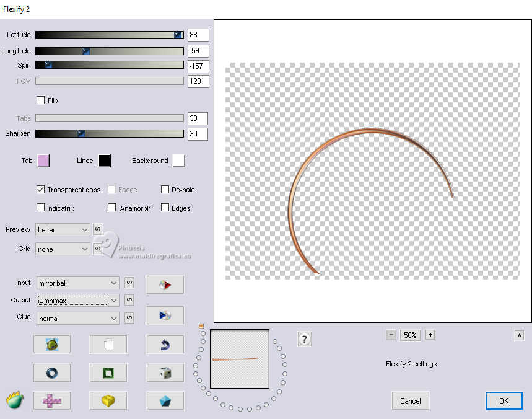Open the Tab color swatch
Screen dimensions: 532x419
point(43,161)
